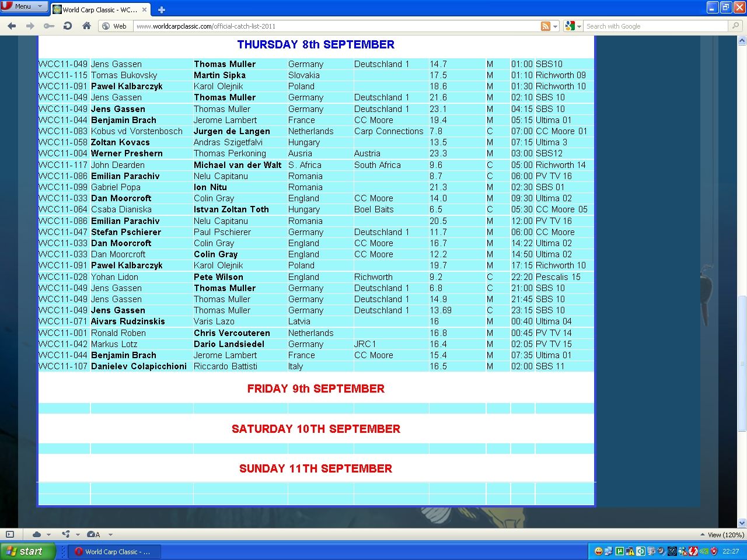The width and height of the screenshot is (747, 560).
Task: Close the World Carp Classic tab
Action: coord(144,9)
